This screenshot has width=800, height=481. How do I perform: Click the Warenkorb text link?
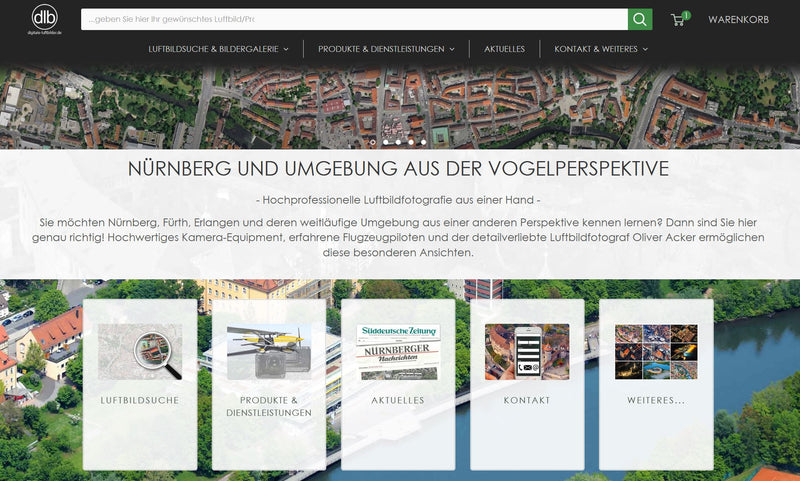(738, 20)
